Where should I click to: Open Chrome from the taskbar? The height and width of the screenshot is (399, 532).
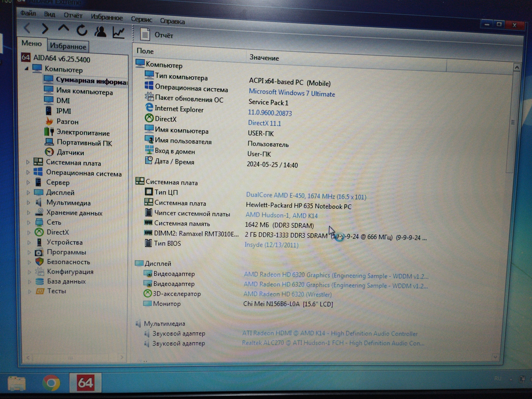51,383
